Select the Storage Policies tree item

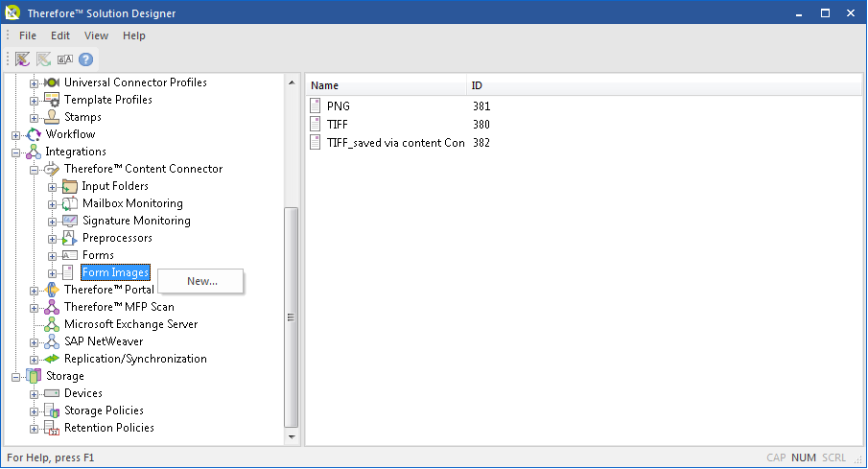pos(104,410)
